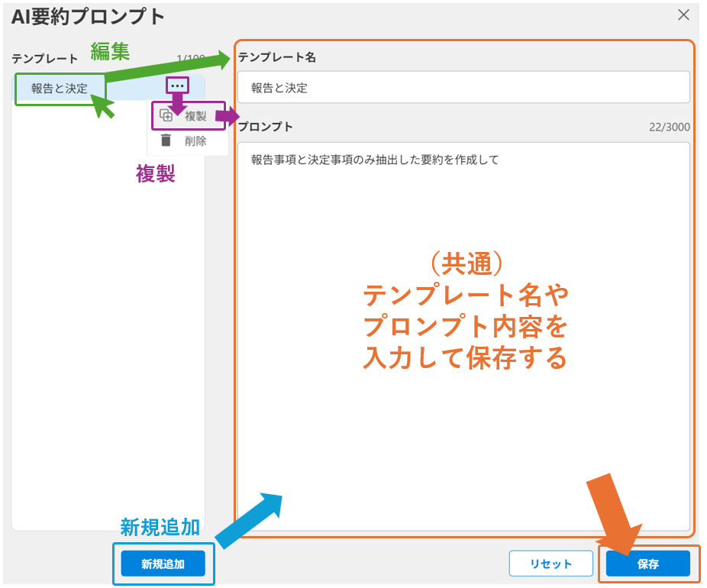The width and height of the screenshot is (707, 588).
Task: Click the prompt text 報告事項と決定事項のみ抽出した要約を作成して
Action: click(x=374, y=160)
